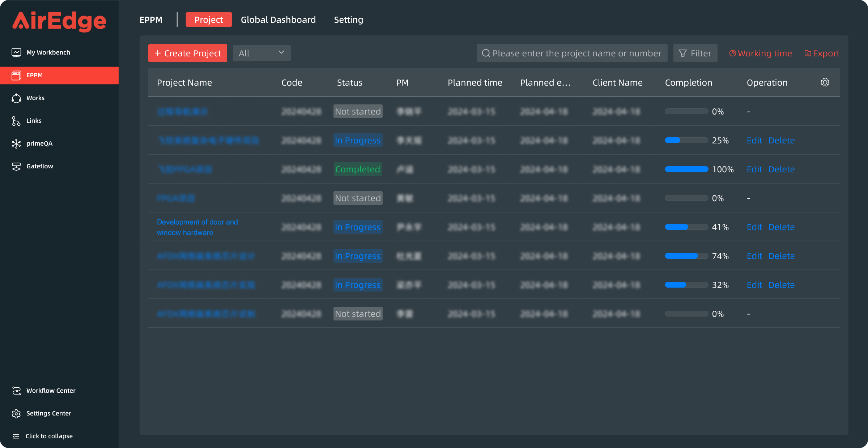Click Delete in the 74% row
Screen dimensions: 868x448
coord(782,256)
